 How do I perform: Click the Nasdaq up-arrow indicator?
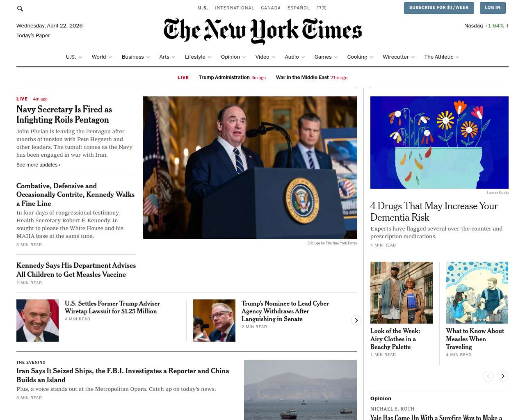click(507, 25)
